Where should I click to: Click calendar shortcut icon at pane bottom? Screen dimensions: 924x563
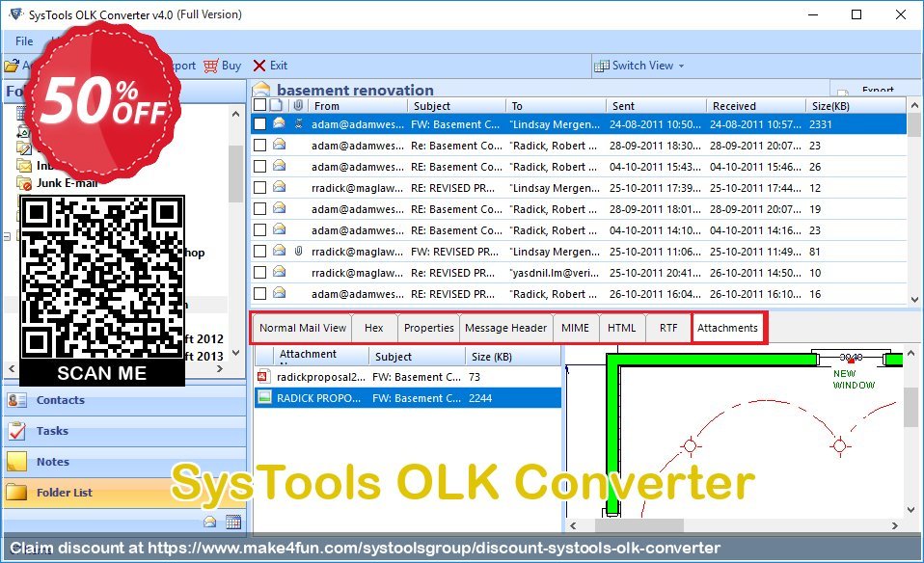coord(233,523)
